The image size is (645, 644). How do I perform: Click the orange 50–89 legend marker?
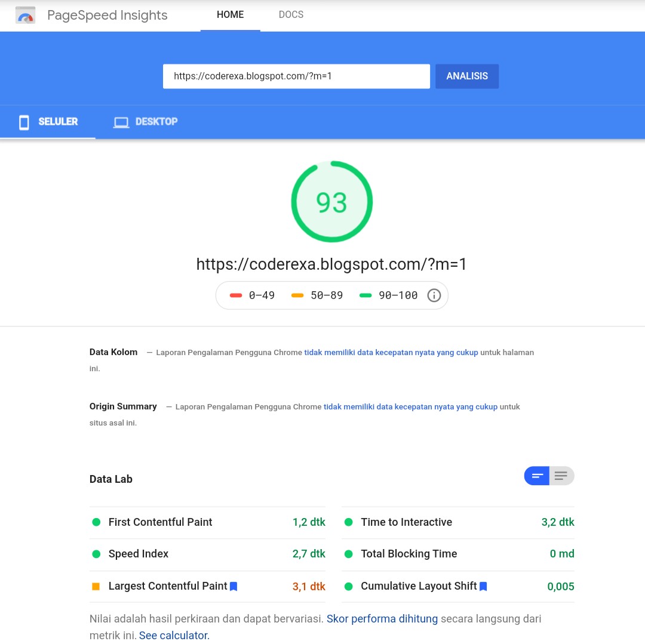pos(297,295)
